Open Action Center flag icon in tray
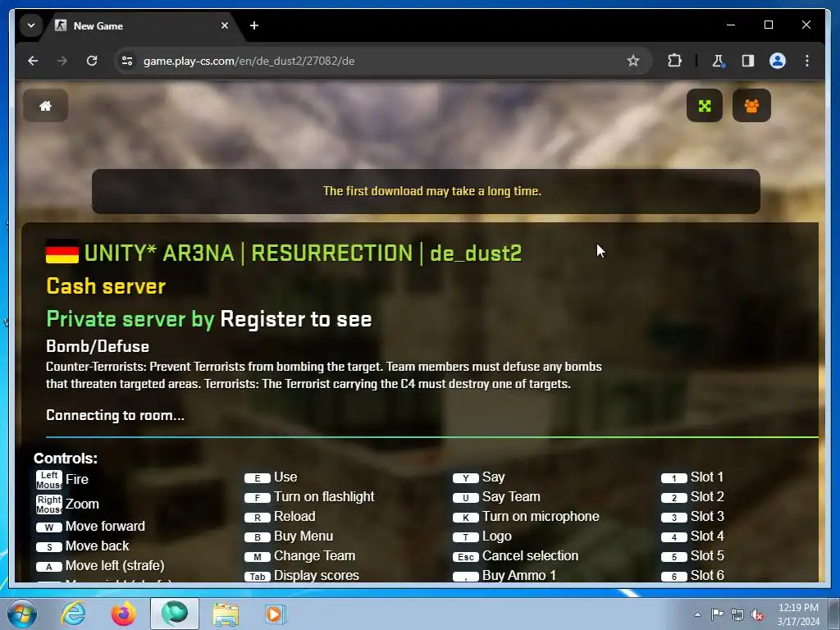The height and width of the screenshot is (630, 840). [717, 614]
